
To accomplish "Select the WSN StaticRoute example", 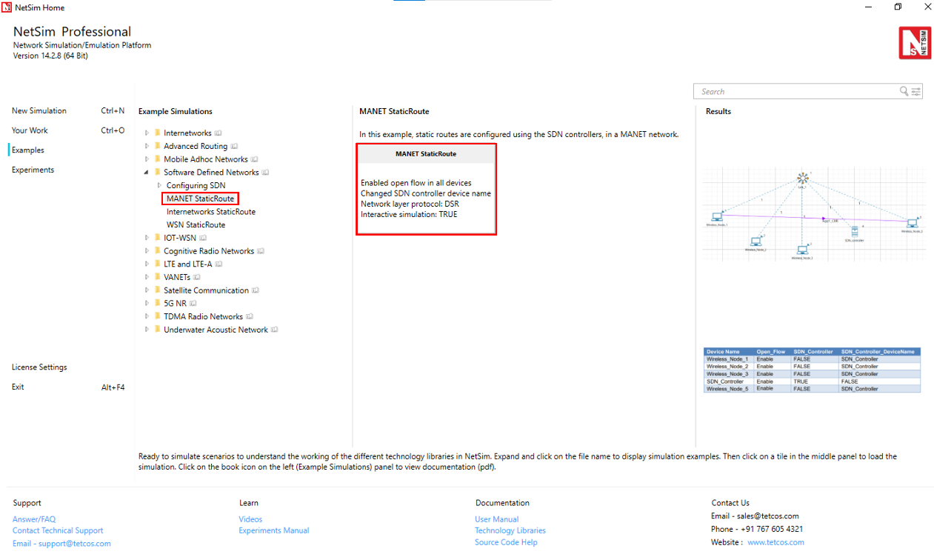I will (196, 224).
